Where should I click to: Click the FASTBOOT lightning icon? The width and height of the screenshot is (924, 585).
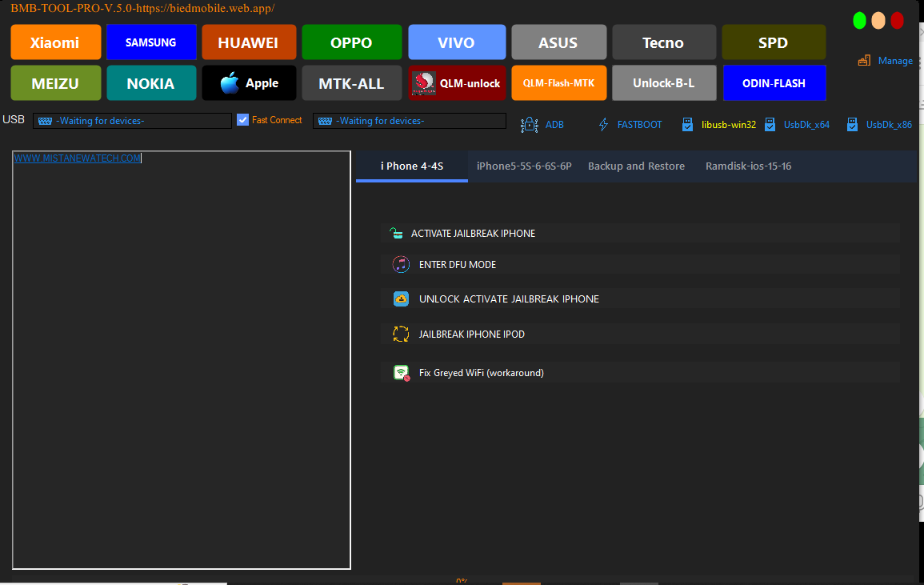coord(603,124)
